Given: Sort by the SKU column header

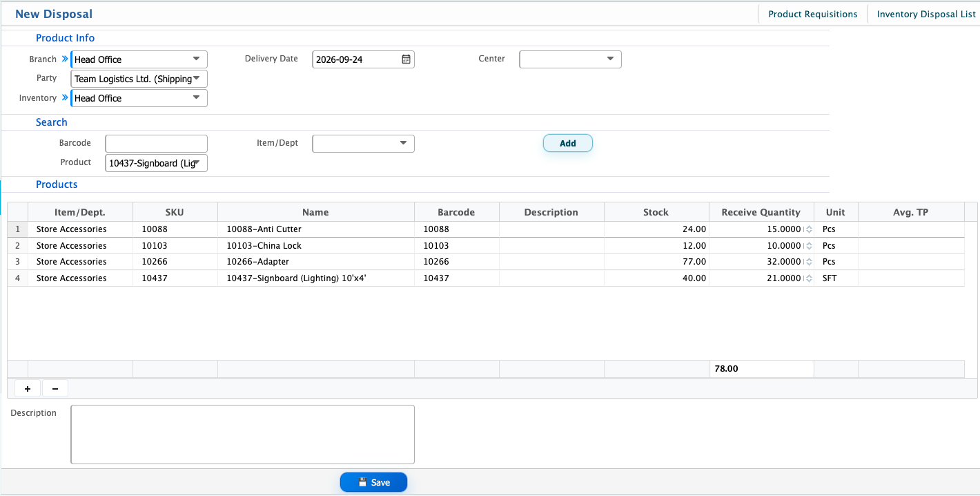Looking at the screenshot, I should coord(175,212).
